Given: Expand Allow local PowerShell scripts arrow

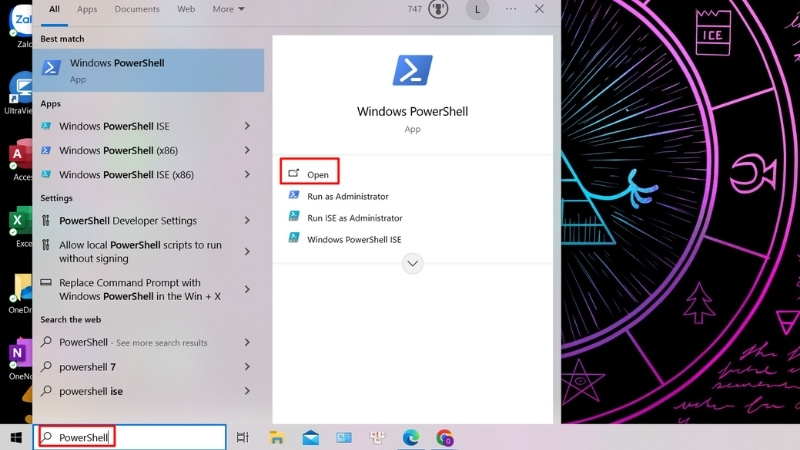Looking at the screenshot, I should 247,252.
